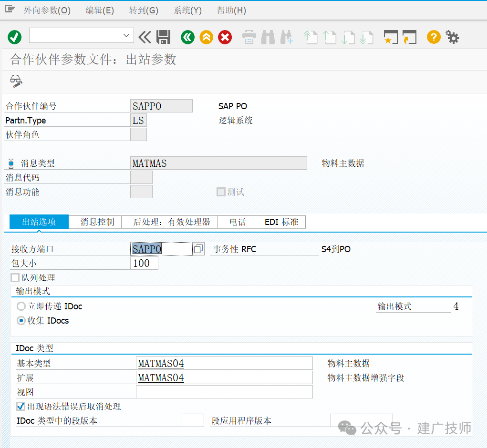Select the 立即传递 IDoc radio button

coord(21,306)
